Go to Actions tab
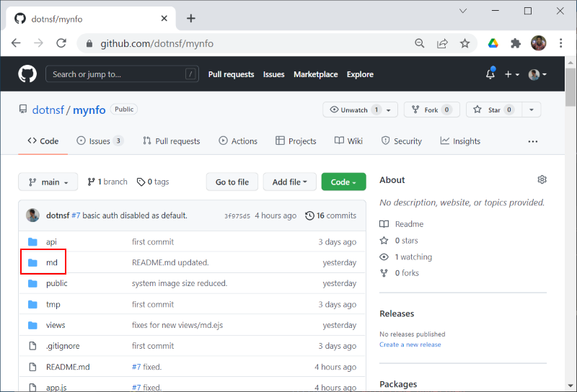577x392 pixels. point(238,141)
